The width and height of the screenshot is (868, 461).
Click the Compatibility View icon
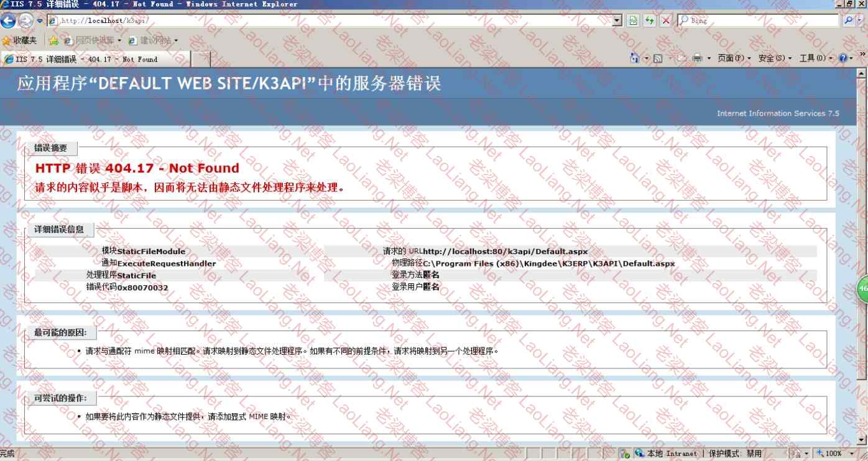(x=633, y=21)
